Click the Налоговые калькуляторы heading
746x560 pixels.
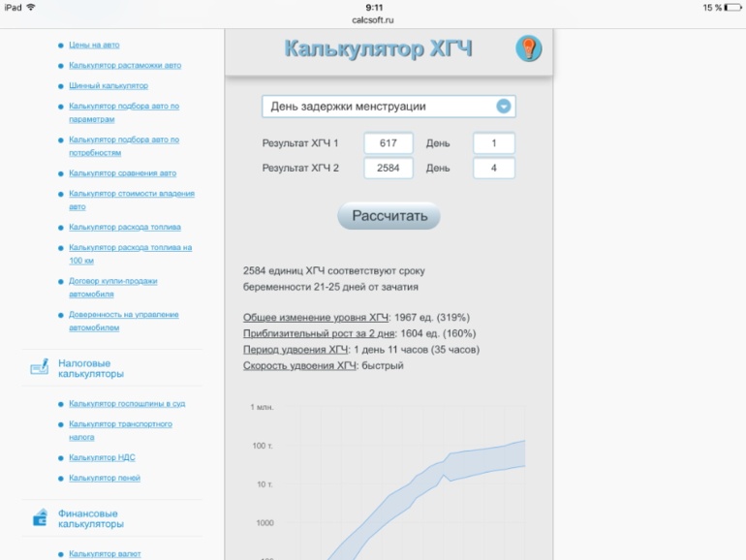click(90, 368)
